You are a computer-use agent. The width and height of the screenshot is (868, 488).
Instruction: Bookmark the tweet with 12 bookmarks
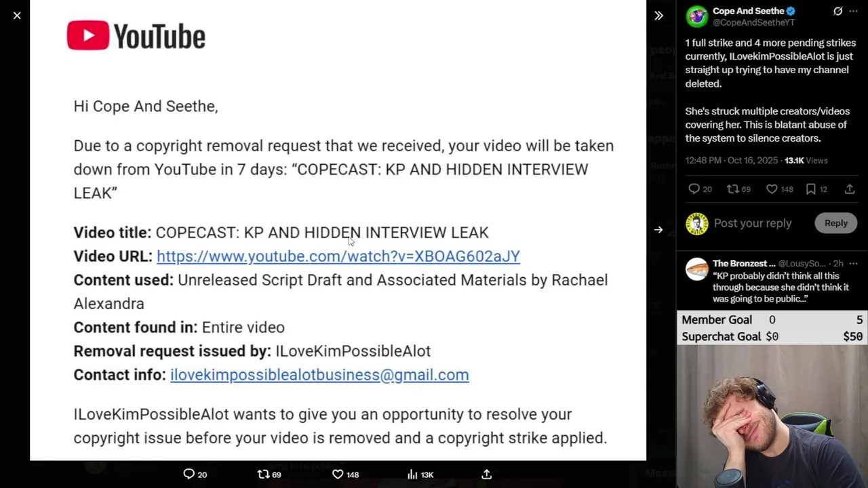[x=810, y=189]
